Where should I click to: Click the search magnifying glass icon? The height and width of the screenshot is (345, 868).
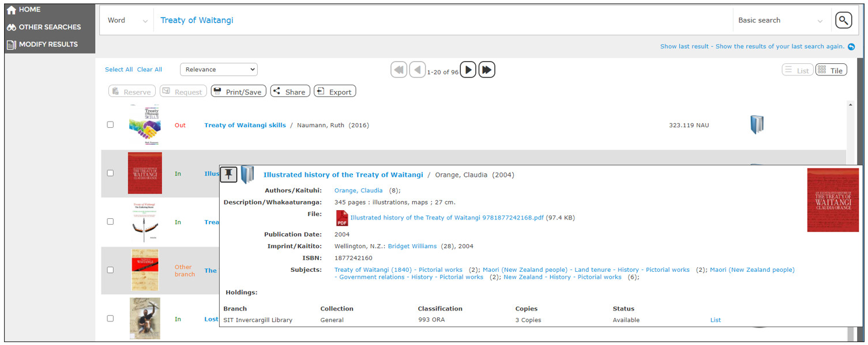[x=843, y=20]
